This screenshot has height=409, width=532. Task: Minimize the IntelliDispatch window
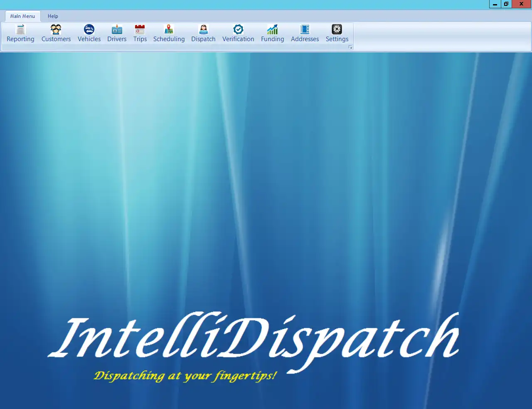(x=495, y=4)
